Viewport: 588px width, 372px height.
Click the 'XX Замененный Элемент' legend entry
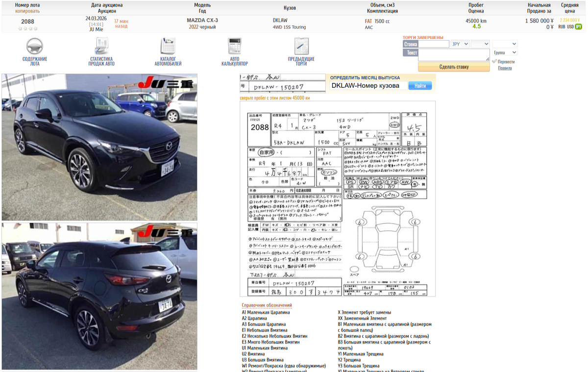362,318
